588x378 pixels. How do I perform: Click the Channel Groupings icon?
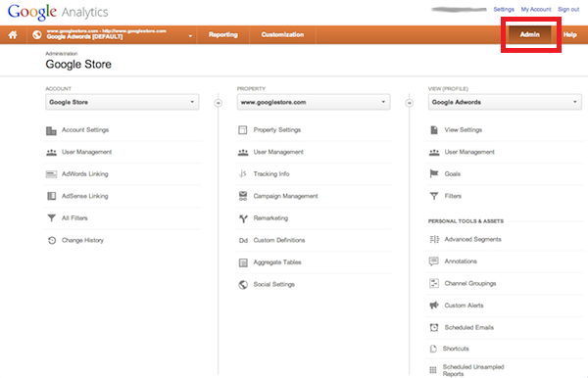tap(434, 284)
